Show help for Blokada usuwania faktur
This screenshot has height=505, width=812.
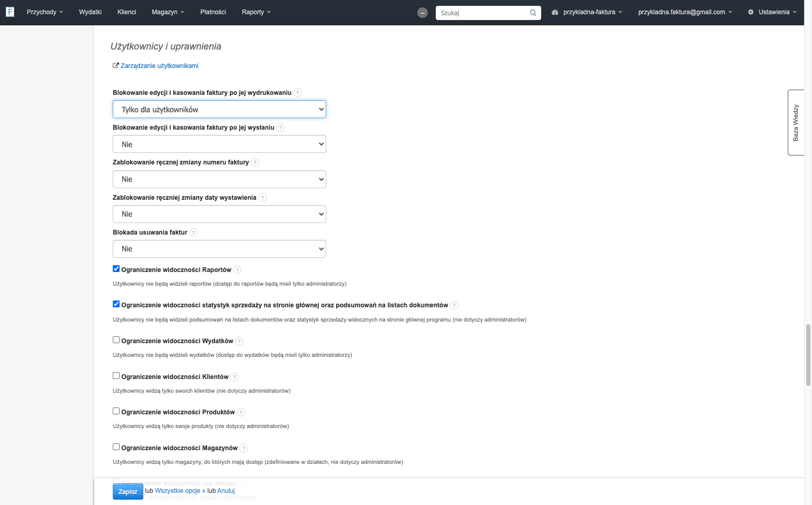(x=193, y=232)
